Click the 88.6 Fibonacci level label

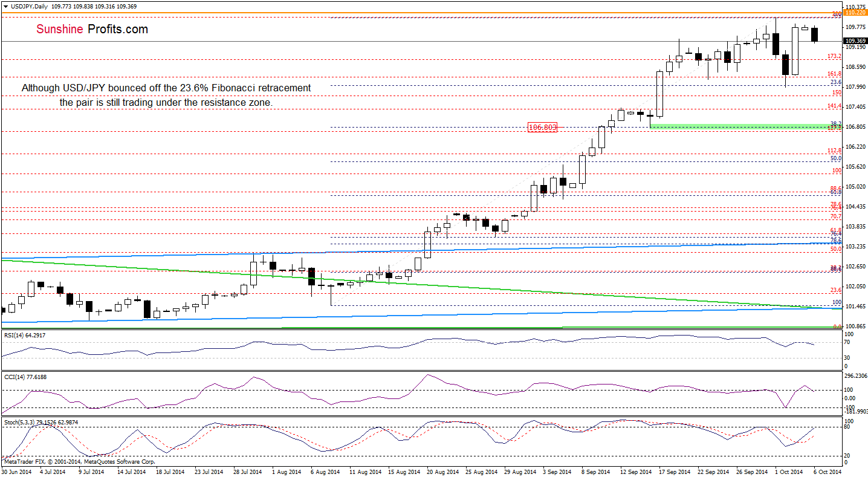click(837, 188)
